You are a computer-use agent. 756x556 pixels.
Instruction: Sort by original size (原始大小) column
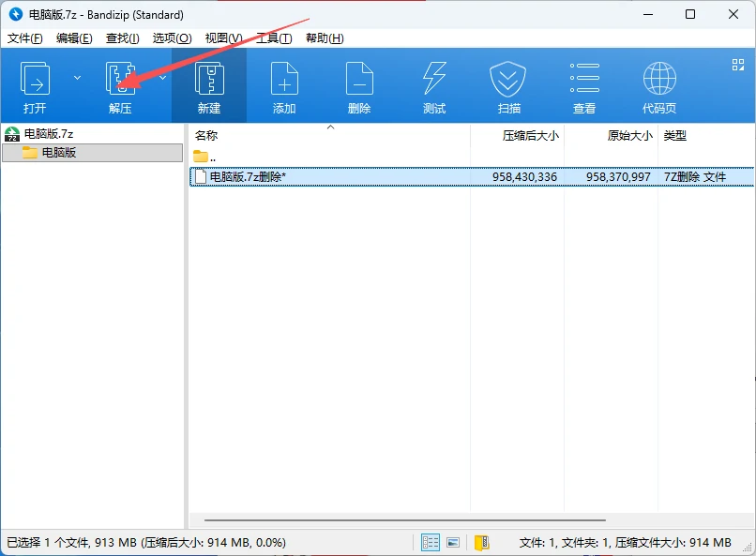(x=629, y=136)
